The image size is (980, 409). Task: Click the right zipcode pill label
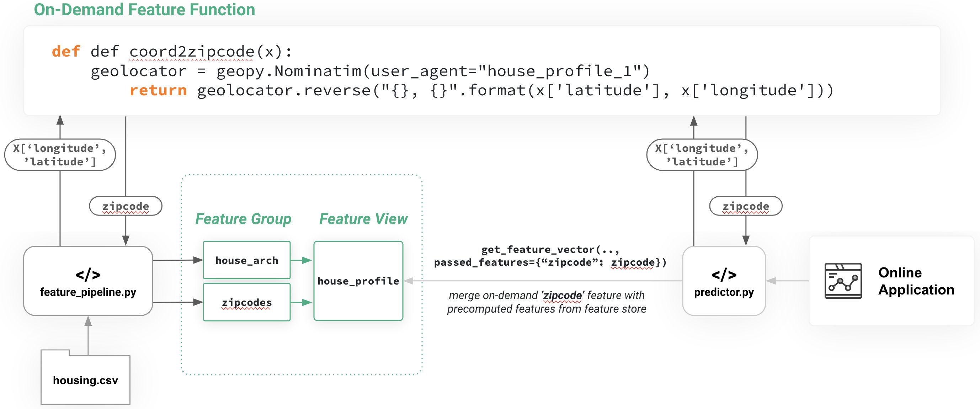click(745, 206)
